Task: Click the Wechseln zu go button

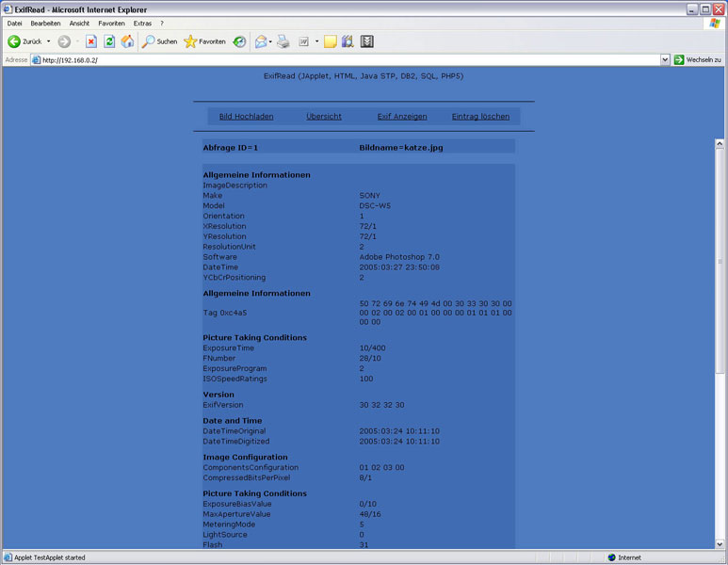Action: click(x=697, y=59)
